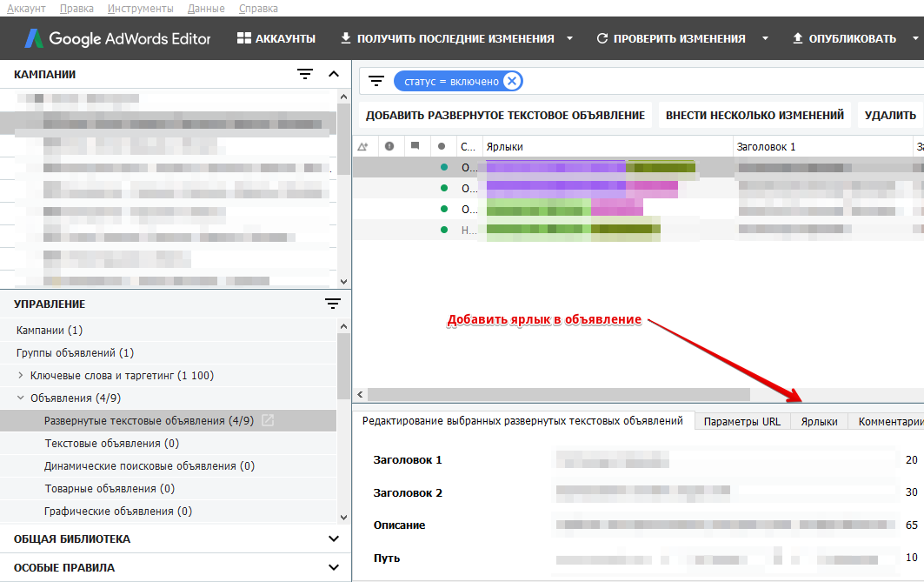This screenshot has width=924, height=582.
Task: Select the first ad row with green status dot
Action: click(x=638, y=167)
